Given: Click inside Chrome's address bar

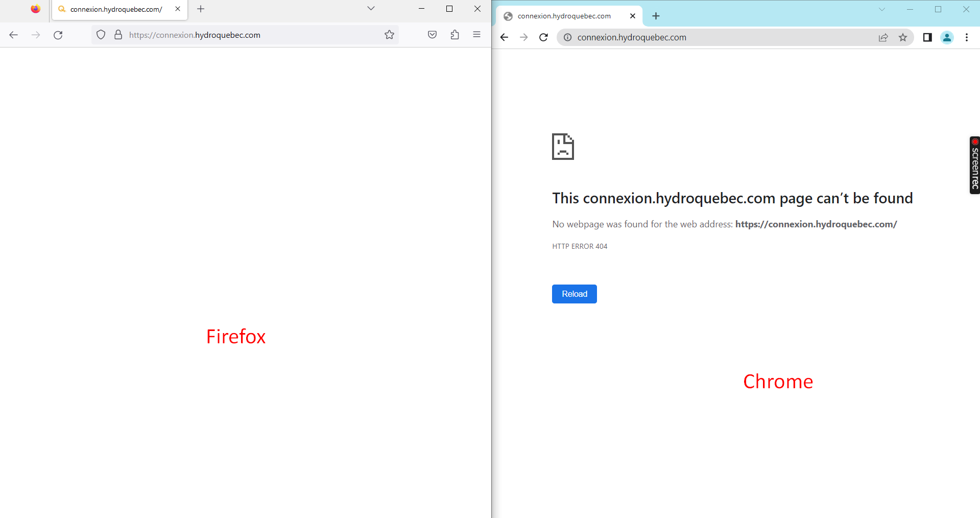Looking at the screenshot, I should [715, 37].
